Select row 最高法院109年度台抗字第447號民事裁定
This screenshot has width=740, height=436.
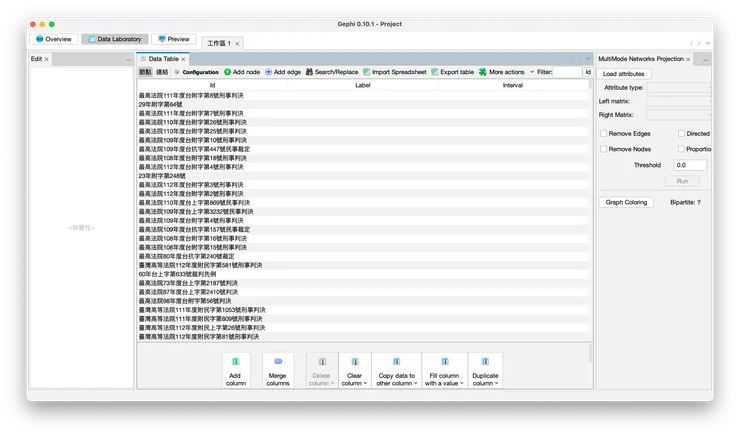pyautogui.click(x=363, y=149)
